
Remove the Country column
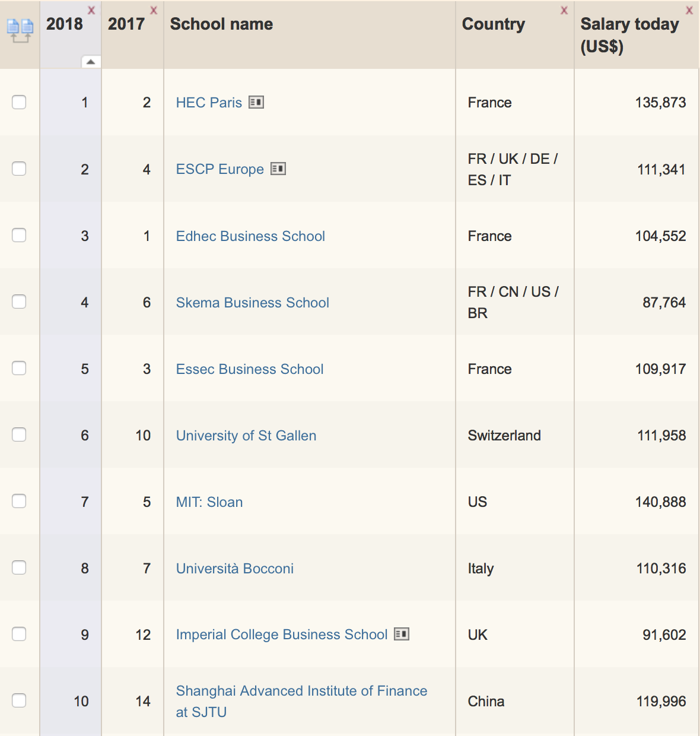(564, 11)
